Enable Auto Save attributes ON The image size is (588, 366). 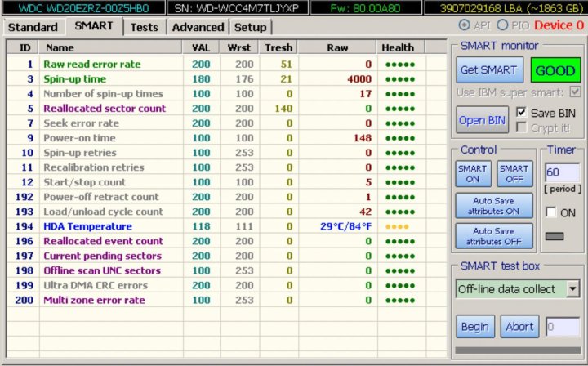point(493,205)
